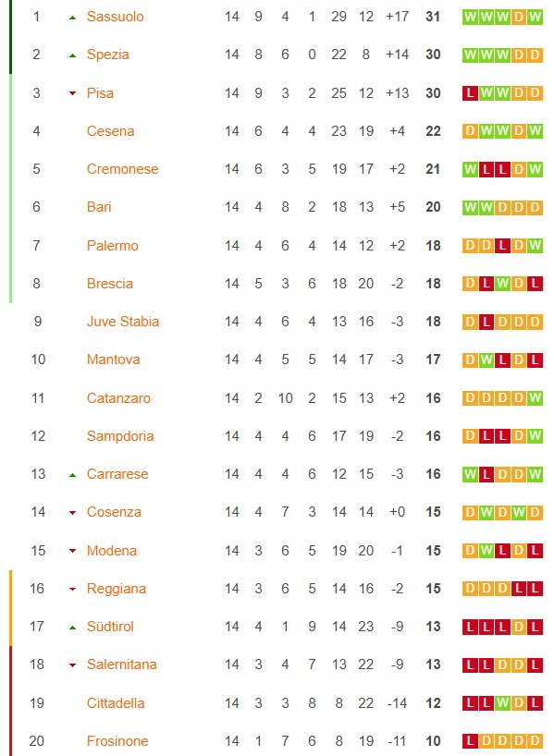Click Pisa's red L form badge
Screen dimensions: 554x756
[x=470, y=93]
